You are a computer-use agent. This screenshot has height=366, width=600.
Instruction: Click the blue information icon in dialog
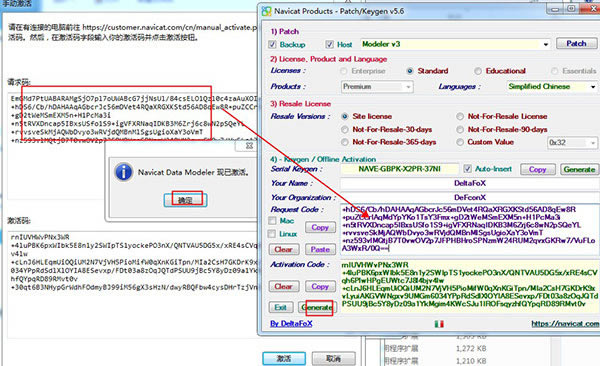tap(124, 172)
